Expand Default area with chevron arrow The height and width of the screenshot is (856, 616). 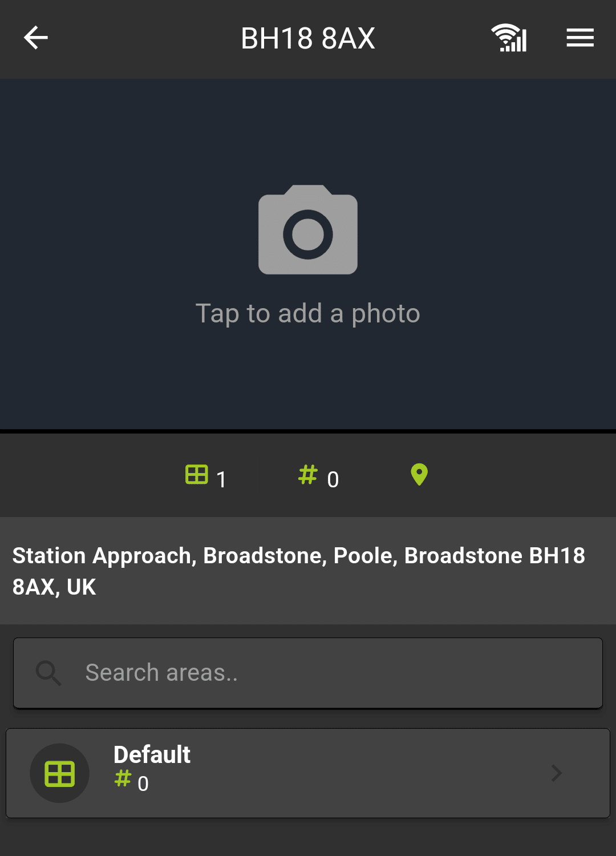[557, 773]
